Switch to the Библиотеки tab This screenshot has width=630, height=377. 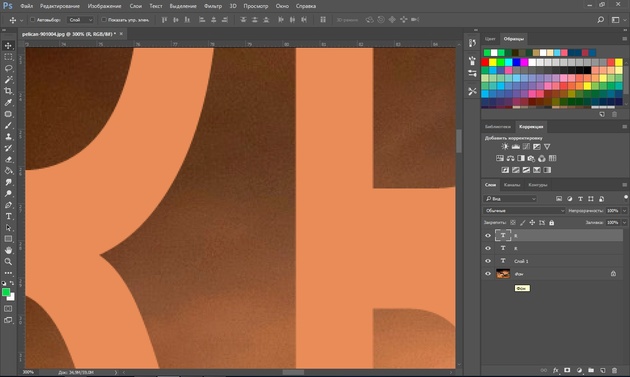pos(497,127)
